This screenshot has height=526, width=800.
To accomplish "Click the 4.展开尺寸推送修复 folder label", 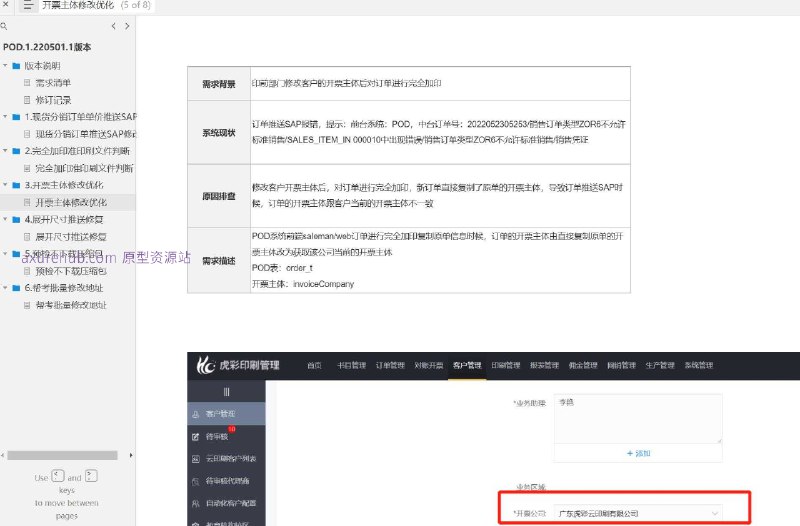I will coord(64,219).
